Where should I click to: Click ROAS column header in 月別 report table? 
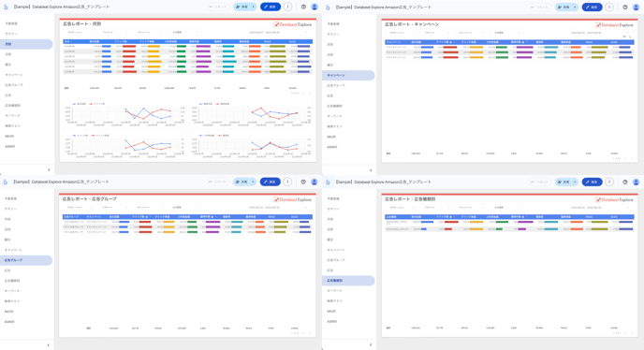268,41
